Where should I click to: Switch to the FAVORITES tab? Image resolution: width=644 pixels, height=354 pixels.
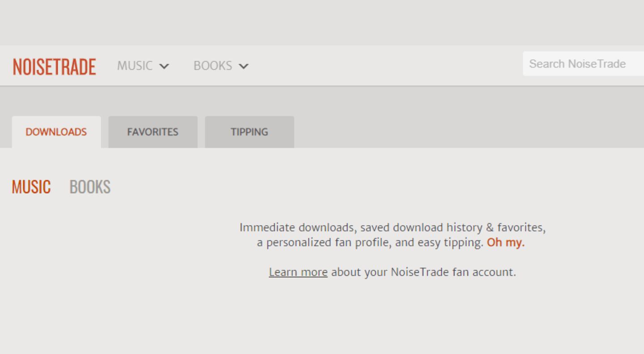point(153,132)
